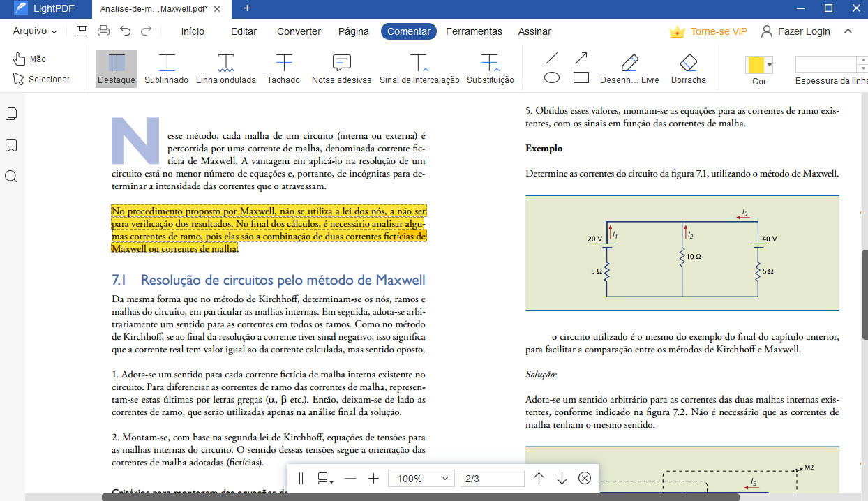Image resolution: width=868 pixels, height=501 pixels.
Task: Open the Arquivo dropdown menu
Action: pyautogui.click(x=35, y=31)
